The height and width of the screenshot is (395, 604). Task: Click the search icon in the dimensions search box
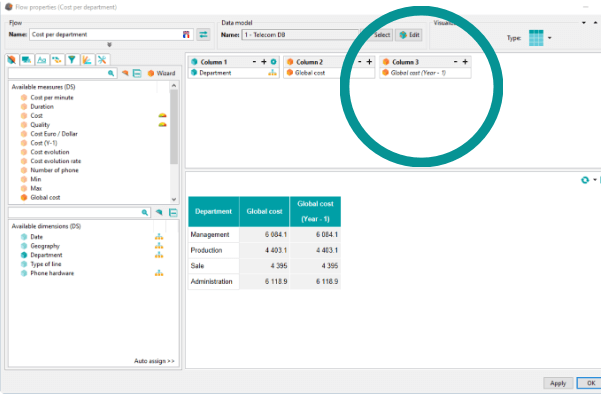pos(145,212)
